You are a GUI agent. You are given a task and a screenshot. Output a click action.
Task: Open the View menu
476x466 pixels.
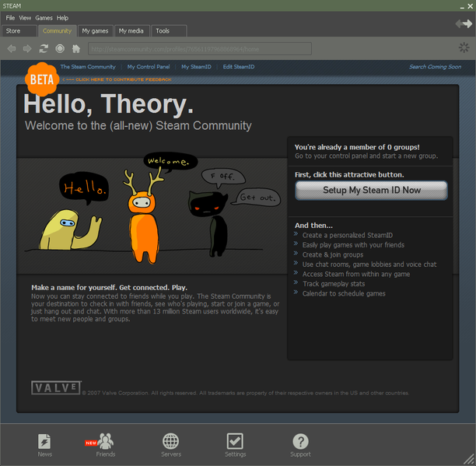tap(25, 18)
